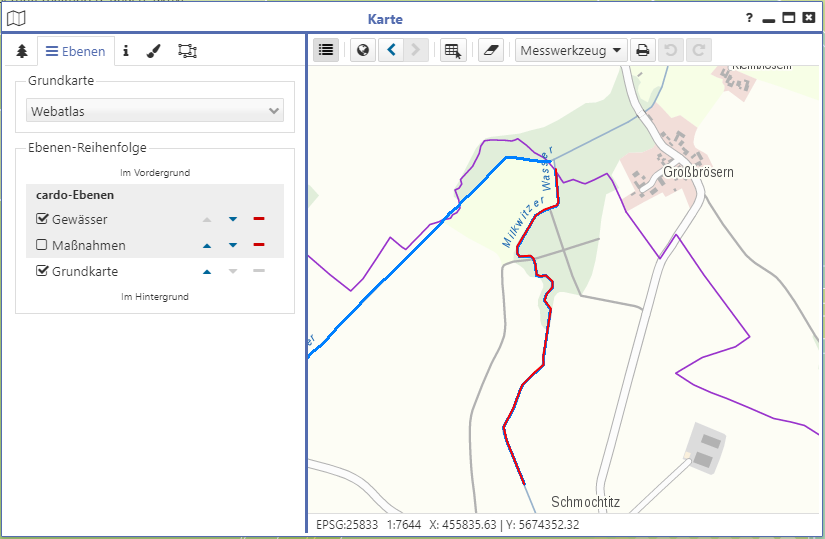Go back to previous map view
The height and width of the screenshot is (539, 825).
[x=391, y=50]
